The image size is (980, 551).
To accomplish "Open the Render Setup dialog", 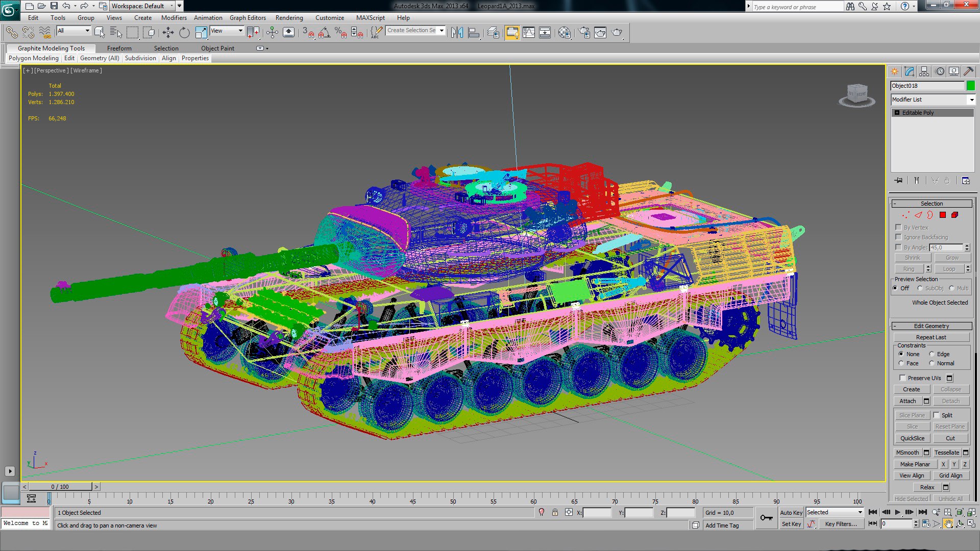I will pyautogui.click(x=584, y=33).
